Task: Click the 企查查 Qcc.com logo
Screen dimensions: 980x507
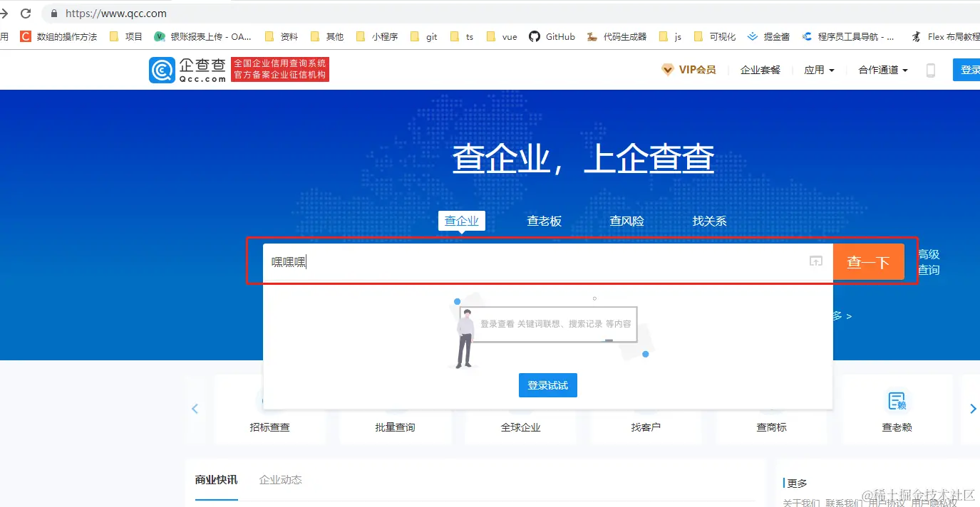Action: [x=188, y=70]
